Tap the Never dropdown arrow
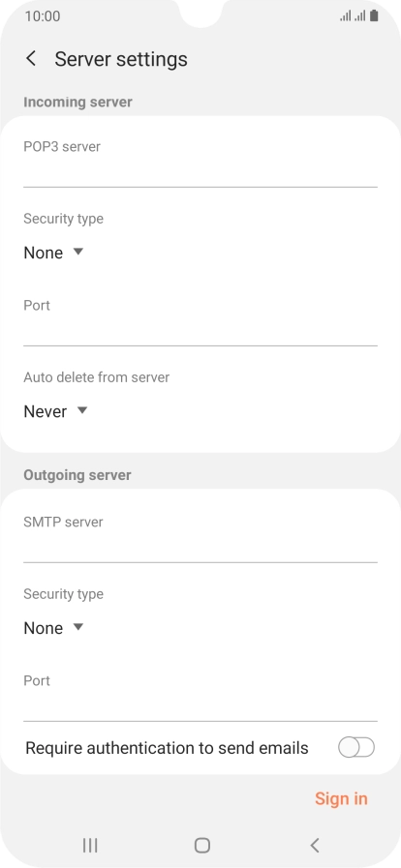 [x=82, y=410]
